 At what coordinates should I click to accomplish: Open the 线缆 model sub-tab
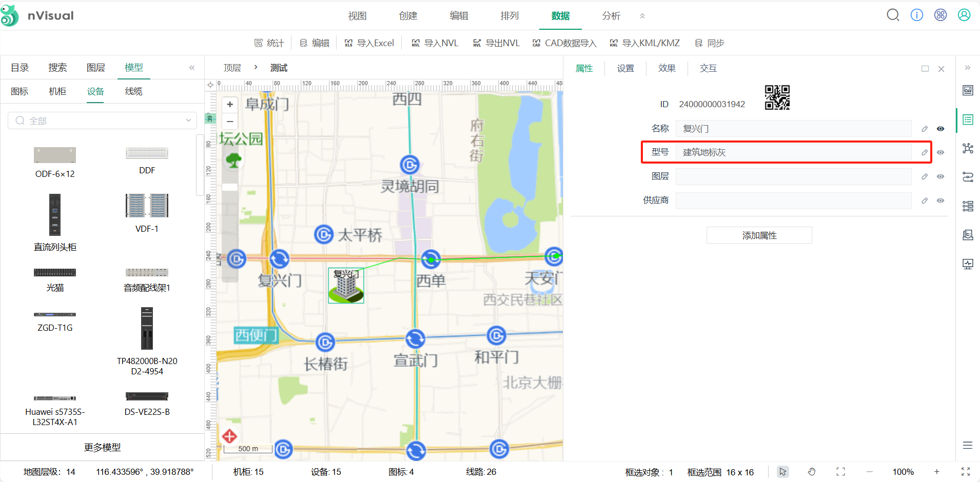click(x=133, y=91)
